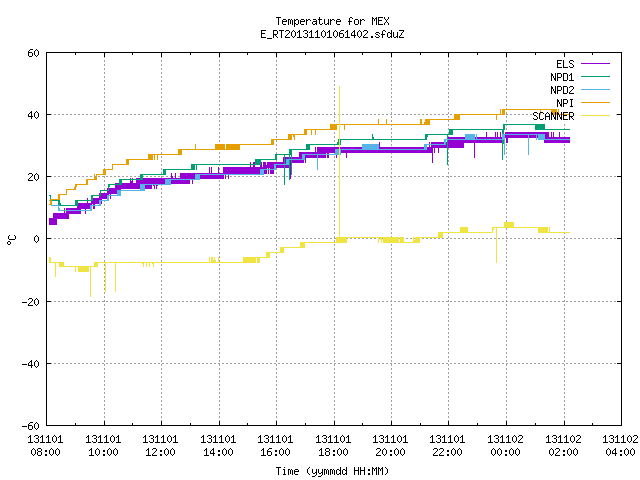Click the blue NPD2 legend line sample
This screenshot has height=480, width=640.
pos(595,90)
